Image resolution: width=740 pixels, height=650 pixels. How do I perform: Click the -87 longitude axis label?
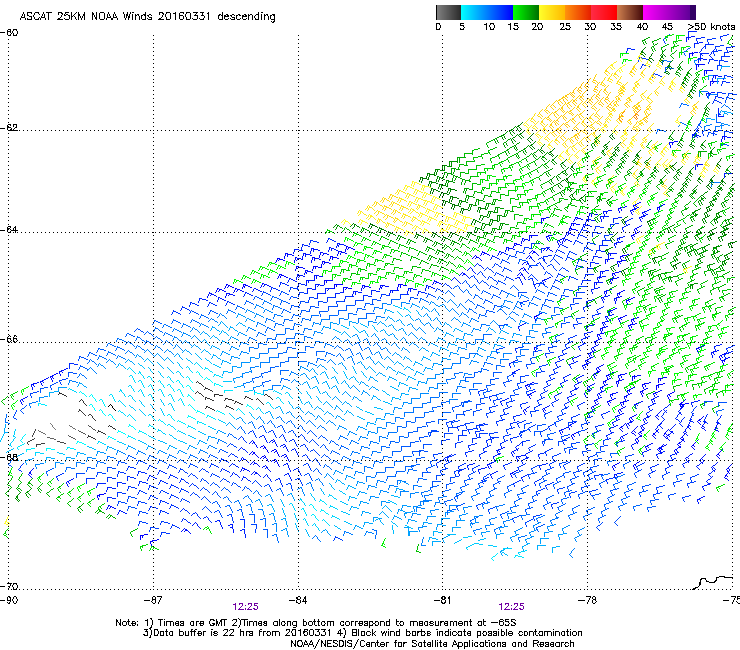[153, 600]
